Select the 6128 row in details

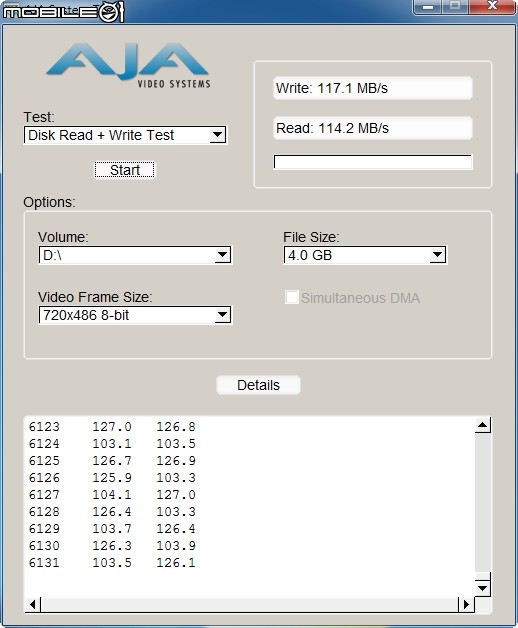[x=112, y=511]
